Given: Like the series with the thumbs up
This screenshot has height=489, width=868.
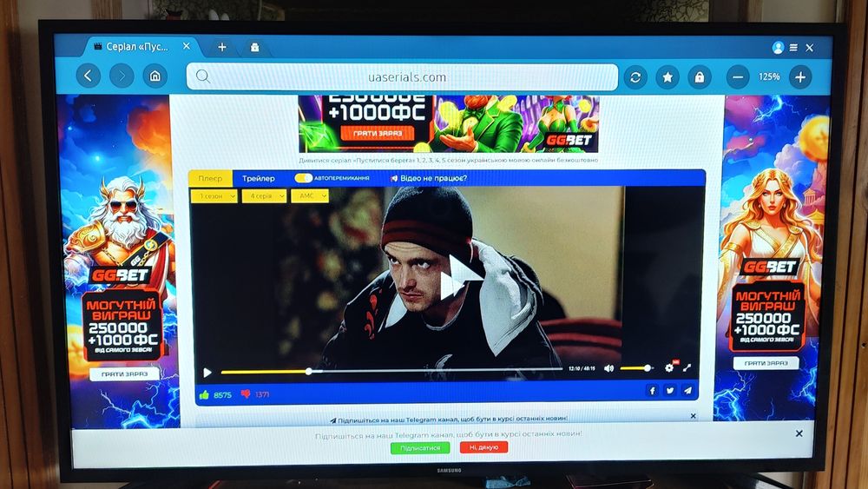Looking at the screenshot, I should pos(204,395).
